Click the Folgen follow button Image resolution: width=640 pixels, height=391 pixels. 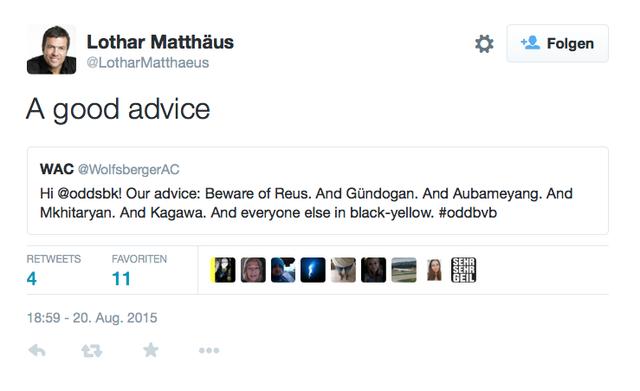(558, 43)
